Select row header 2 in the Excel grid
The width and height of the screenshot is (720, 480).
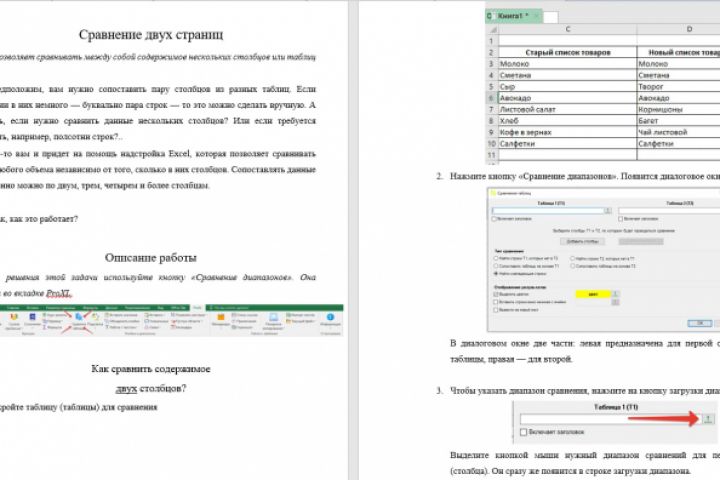(491, 52)
